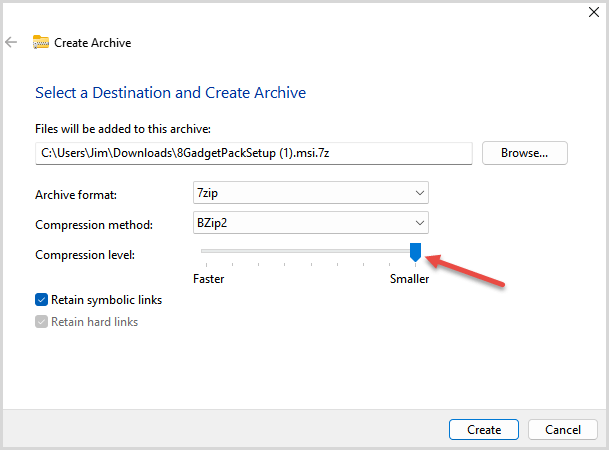Click the archive destination path field
Screen dimensions: 609x450
pos(254,153)
